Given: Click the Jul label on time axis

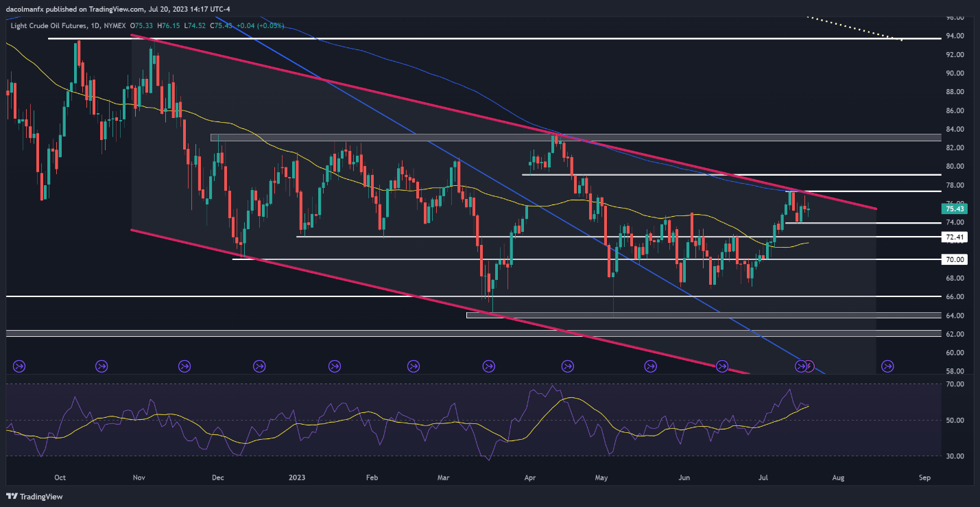Looking at the screenshot, I should click(762, 476).
